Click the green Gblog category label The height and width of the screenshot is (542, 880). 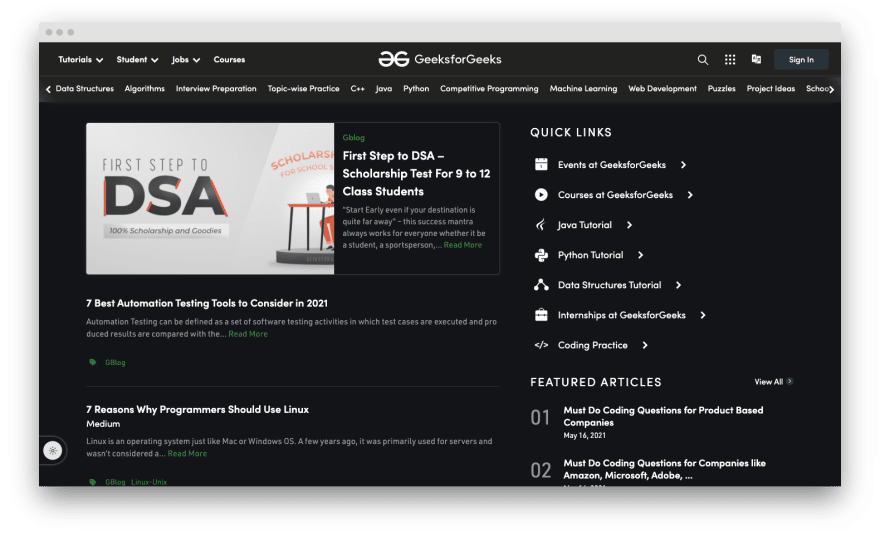pyautogui.click(x=354, y=137)
